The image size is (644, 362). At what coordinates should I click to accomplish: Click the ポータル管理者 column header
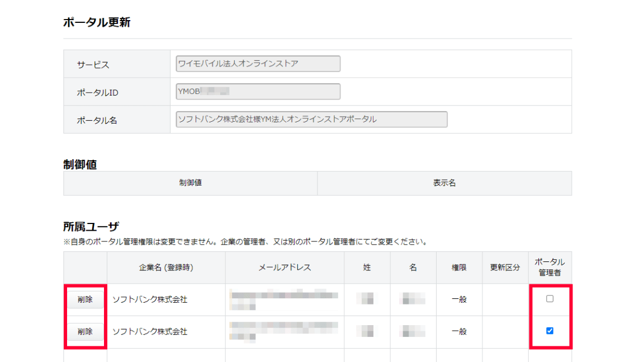(x=550, y=267)
